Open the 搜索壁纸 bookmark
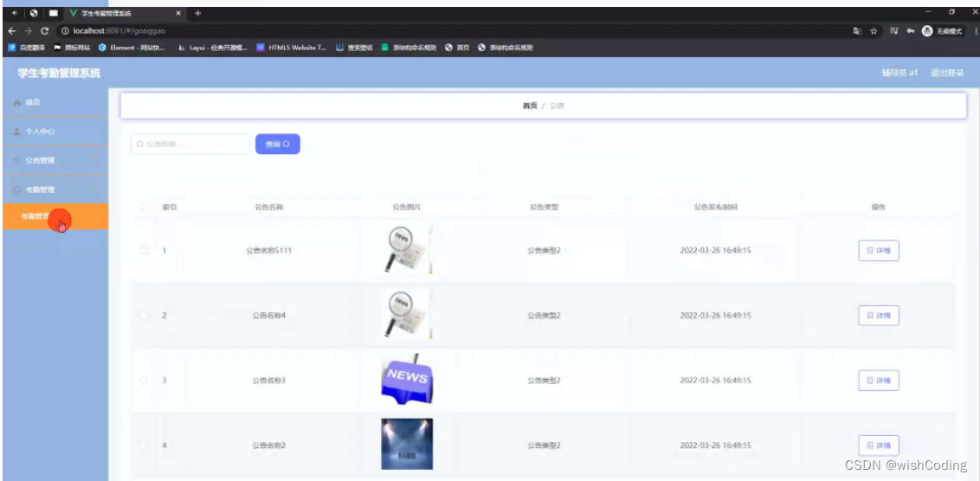980x481 pixels. point(354,48)
